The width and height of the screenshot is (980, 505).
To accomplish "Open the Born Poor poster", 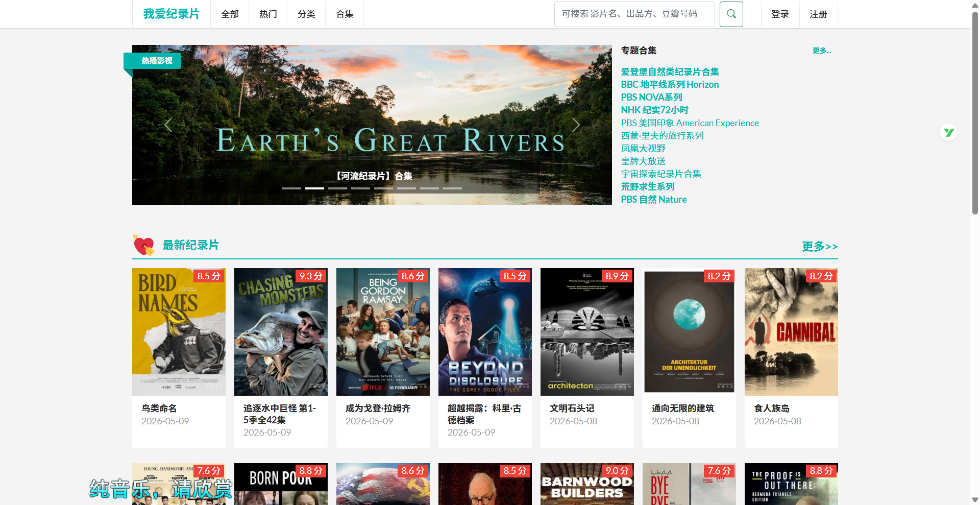I will [x=281, y=484].
